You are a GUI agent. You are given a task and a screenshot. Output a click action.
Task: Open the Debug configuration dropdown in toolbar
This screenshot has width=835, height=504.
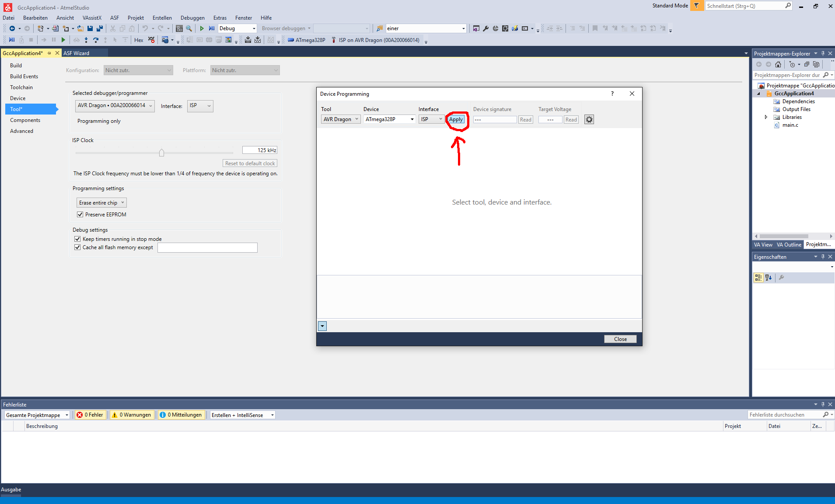pyautogui.click(x=237, y=28)
